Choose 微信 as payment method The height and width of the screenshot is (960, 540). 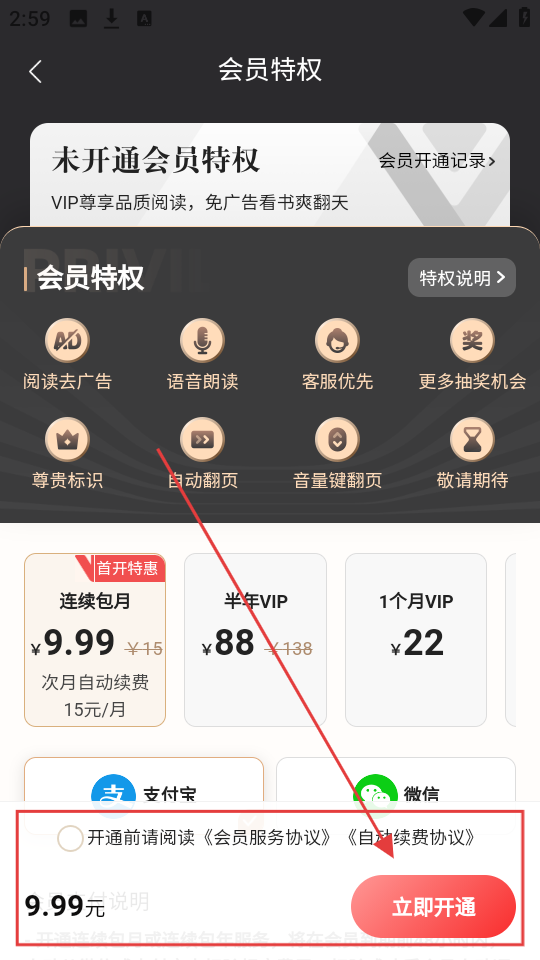tap(396, 781)
